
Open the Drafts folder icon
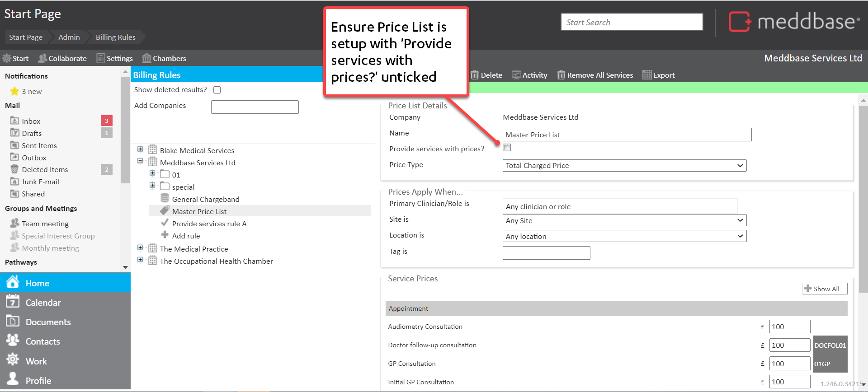point(14,133)
